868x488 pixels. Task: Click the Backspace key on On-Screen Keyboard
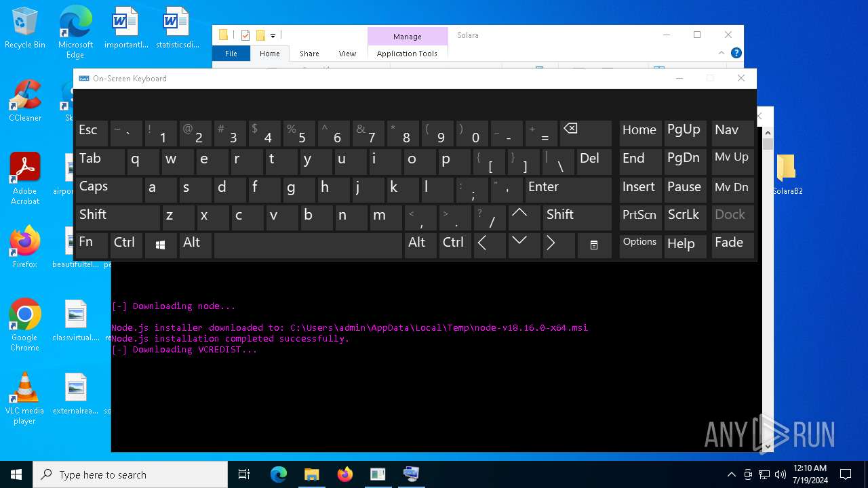pos(585,134)
